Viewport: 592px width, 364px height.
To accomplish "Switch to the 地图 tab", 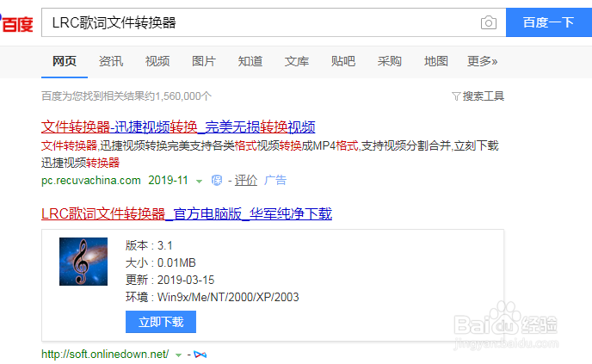I will [x=435, y=61].
